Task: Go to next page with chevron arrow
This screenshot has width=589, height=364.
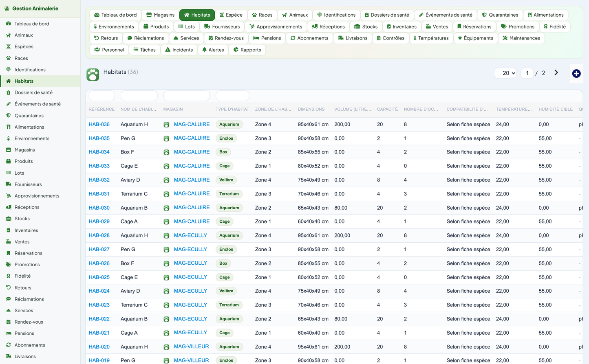Action: pyautogui.click(x=556, y=73)
